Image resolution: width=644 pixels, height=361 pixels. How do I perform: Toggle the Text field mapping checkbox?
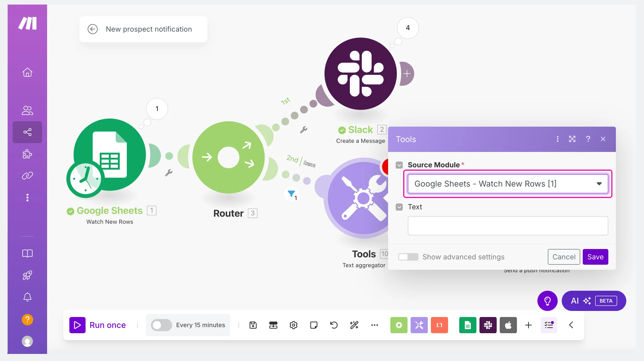399,207
